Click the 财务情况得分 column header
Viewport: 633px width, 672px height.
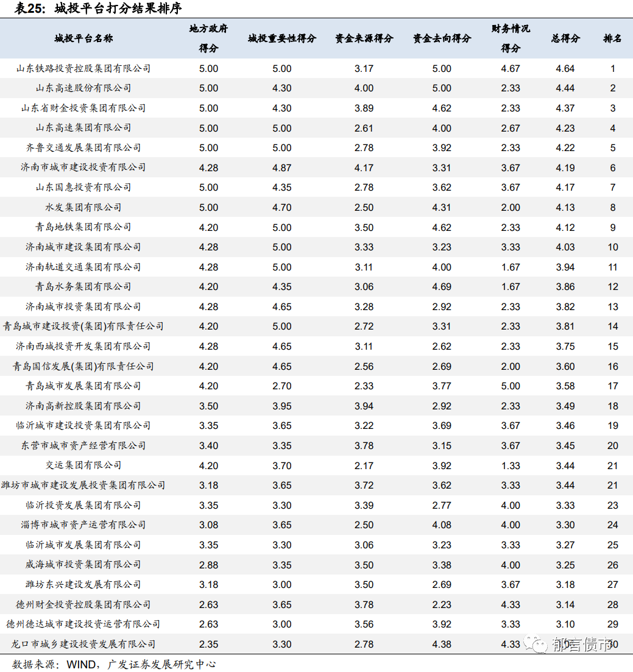click(x=511, y=38)
